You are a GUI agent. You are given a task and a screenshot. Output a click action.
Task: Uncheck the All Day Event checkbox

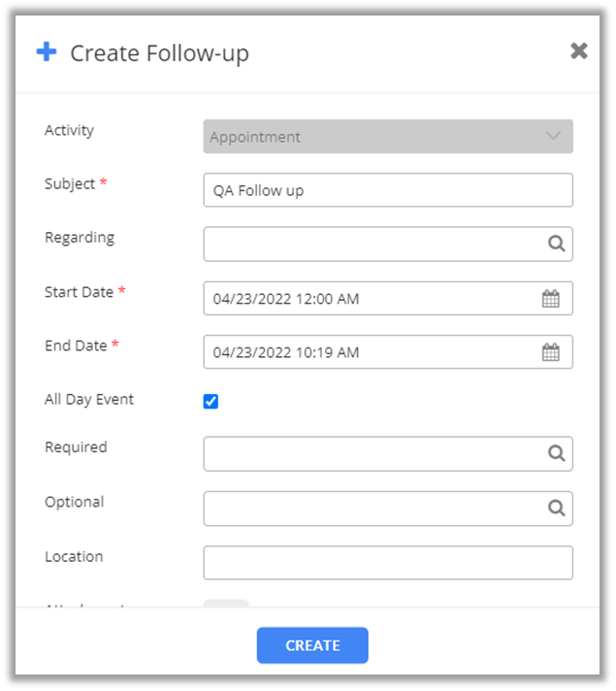click(x=211, y=402)
